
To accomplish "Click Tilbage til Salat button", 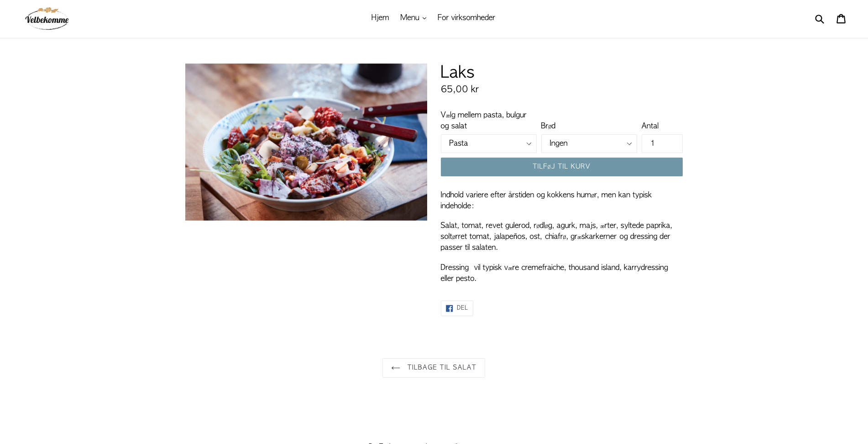I will coord(434,368).
